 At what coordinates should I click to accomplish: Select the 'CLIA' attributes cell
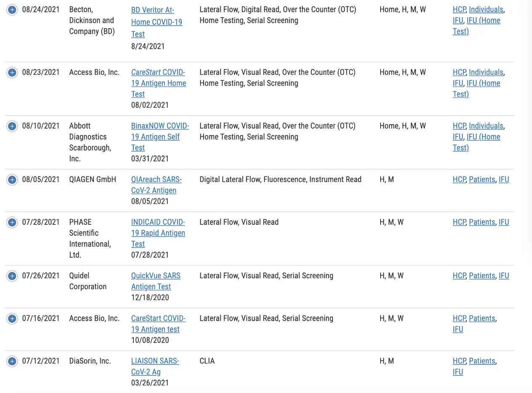[x=207, y=361]
